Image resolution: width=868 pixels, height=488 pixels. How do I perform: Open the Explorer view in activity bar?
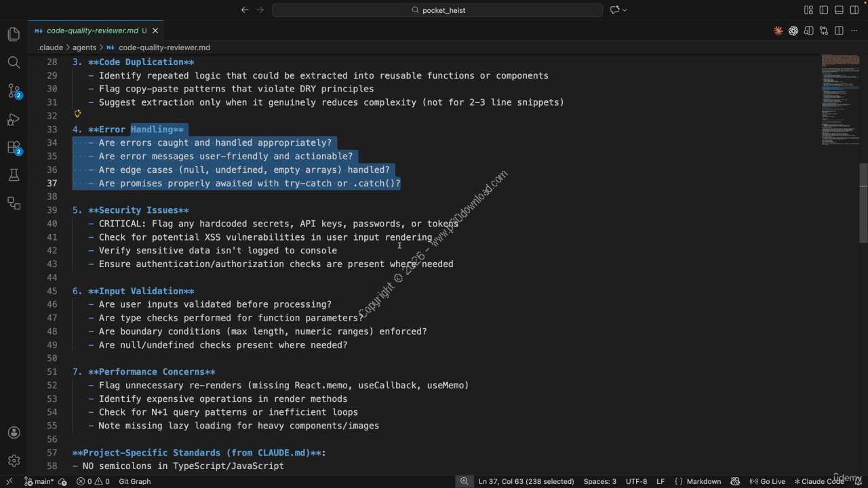(14, 35)
